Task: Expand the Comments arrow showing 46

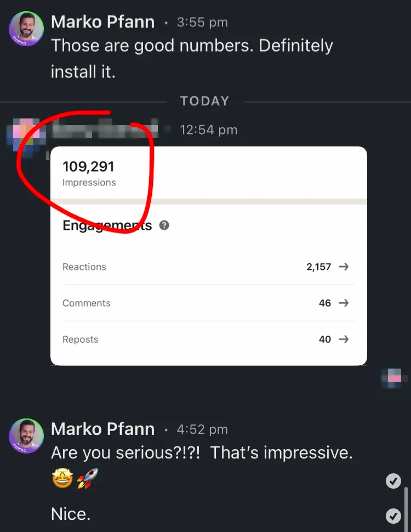Action: tap(344, 303)
